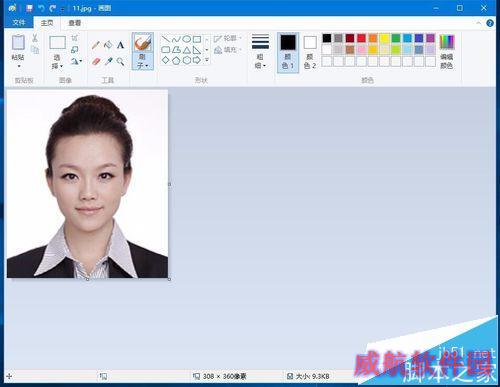Expand the Shapes gallery more arrow
Image resolution: width=500 pixels, height=387 pixels.
207,60
